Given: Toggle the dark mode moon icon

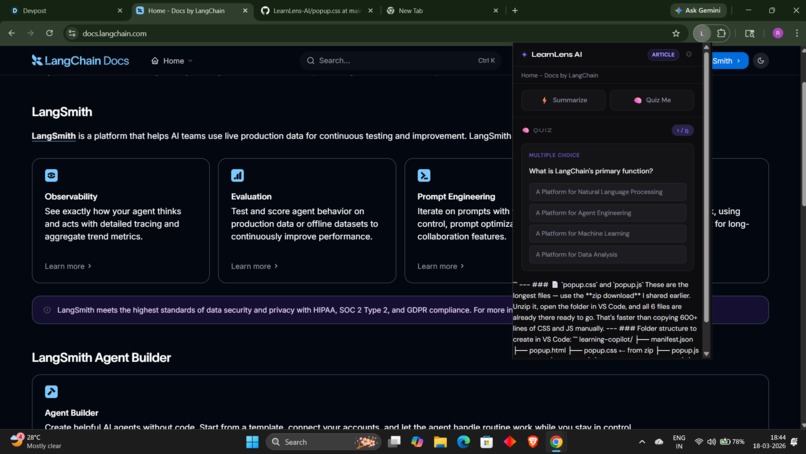Looking at the screenshot, I should click(761, 61).
